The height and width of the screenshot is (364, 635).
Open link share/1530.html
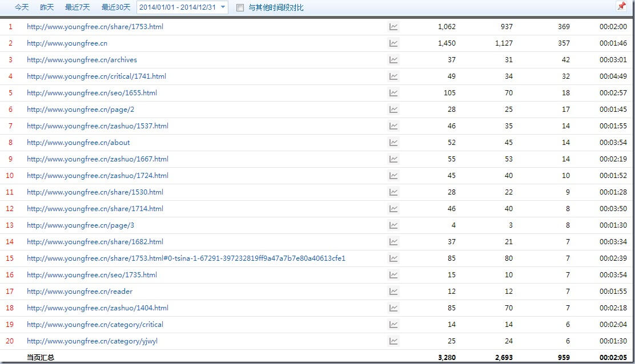tap(95, 192)
